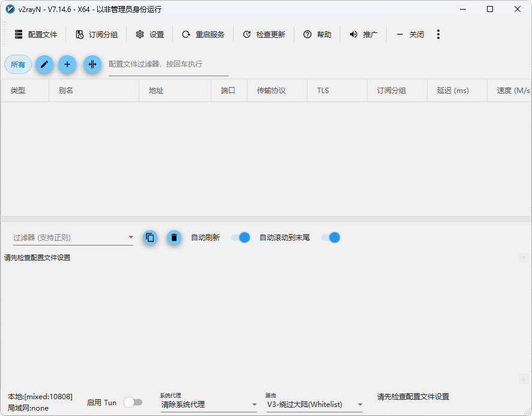This screenshot has width=532, height=416.
Task: Focus the 配置文件过滤器 input field
Action: [x=169, y=64]
